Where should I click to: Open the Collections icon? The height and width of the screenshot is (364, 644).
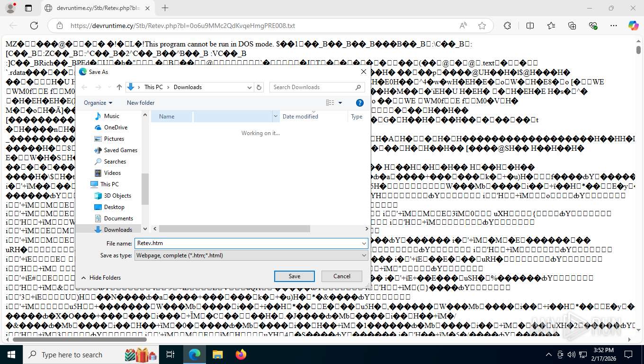572,26
